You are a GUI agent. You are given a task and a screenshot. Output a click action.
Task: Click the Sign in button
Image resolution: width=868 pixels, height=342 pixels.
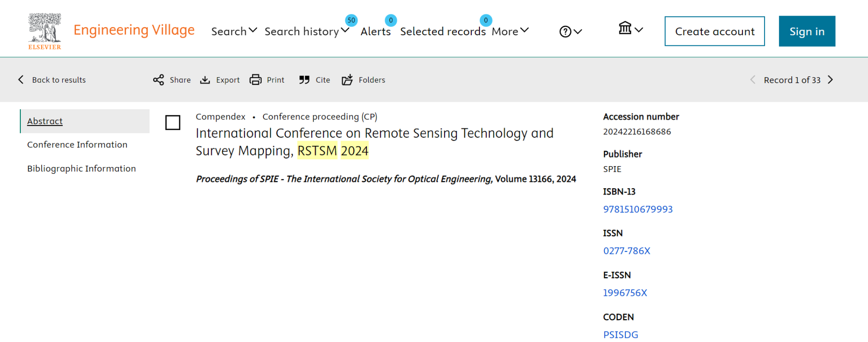click(x=806, y=31)
